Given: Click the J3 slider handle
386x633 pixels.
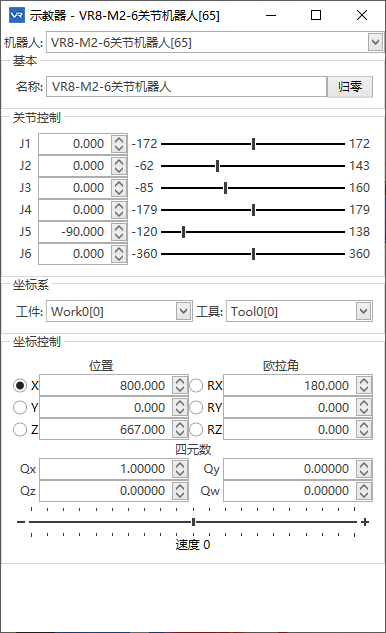Looking at the screenshot, I should click(x=225, y=188).
